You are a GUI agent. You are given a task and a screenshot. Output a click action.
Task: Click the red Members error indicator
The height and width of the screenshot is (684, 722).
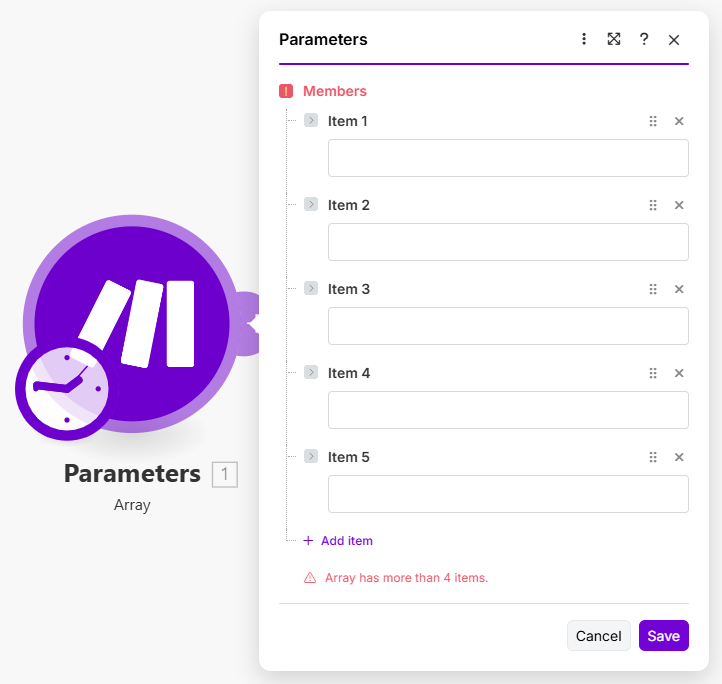coord(286,91)
